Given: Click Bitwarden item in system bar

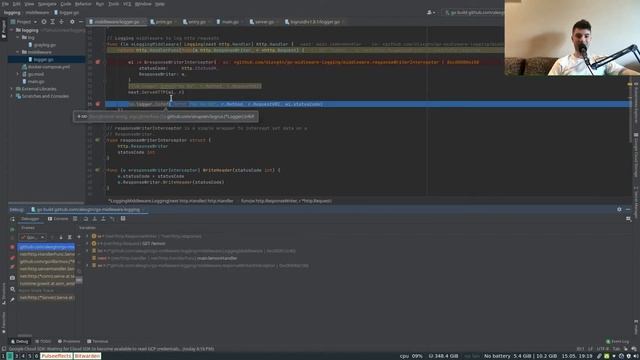Looking at the screenshot, I should pyautogui.click(x=87, y=356).
